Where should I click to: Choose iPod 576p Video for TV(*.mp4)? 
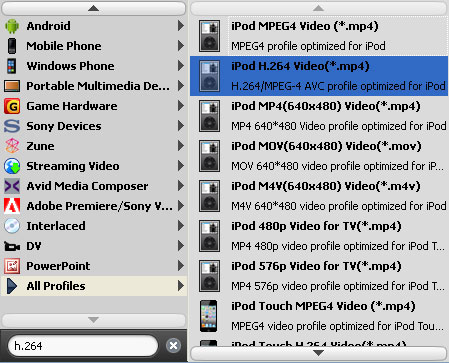(x=319, y=276)
